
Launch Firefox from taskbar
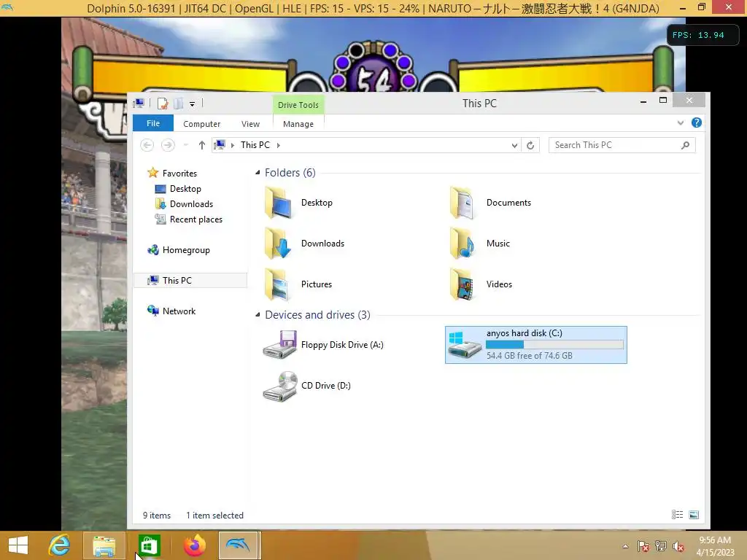pos(194,545)
